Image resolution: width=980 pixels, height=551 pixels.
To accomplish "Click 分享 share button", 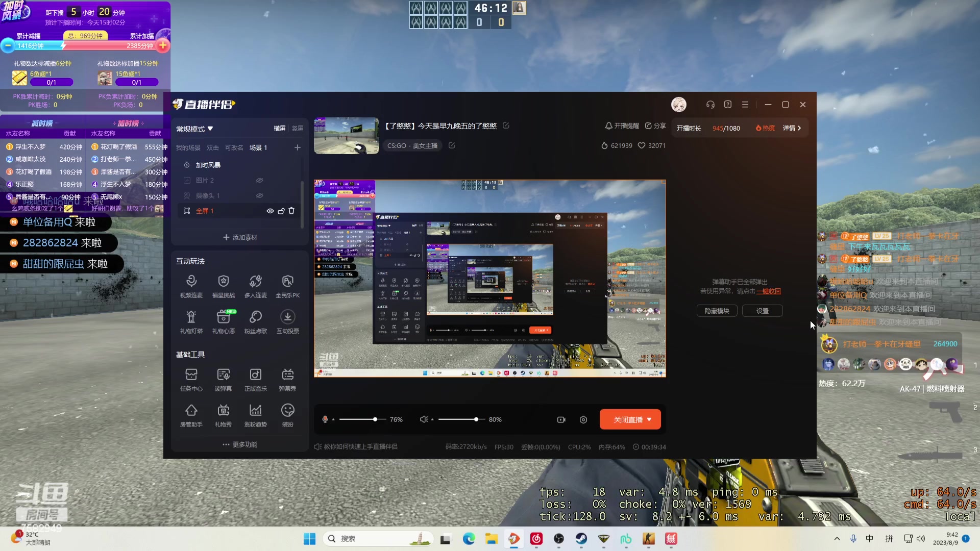I will [655, 126].
